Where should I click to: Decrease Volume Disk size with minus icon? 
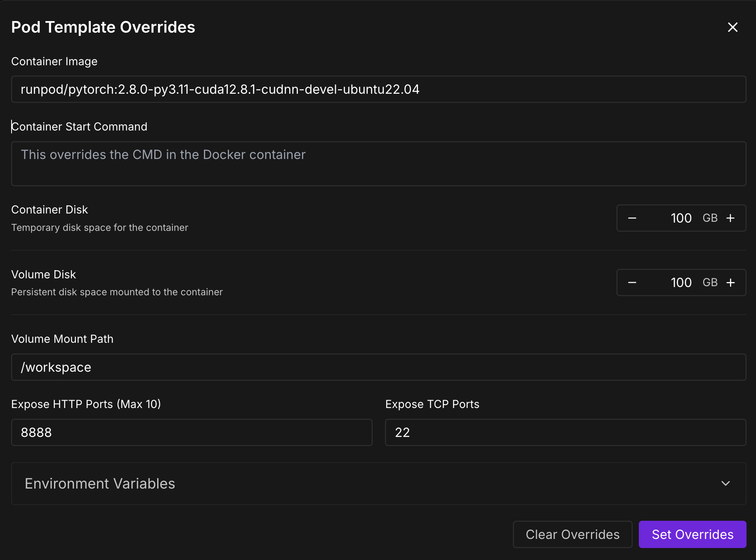632,282
